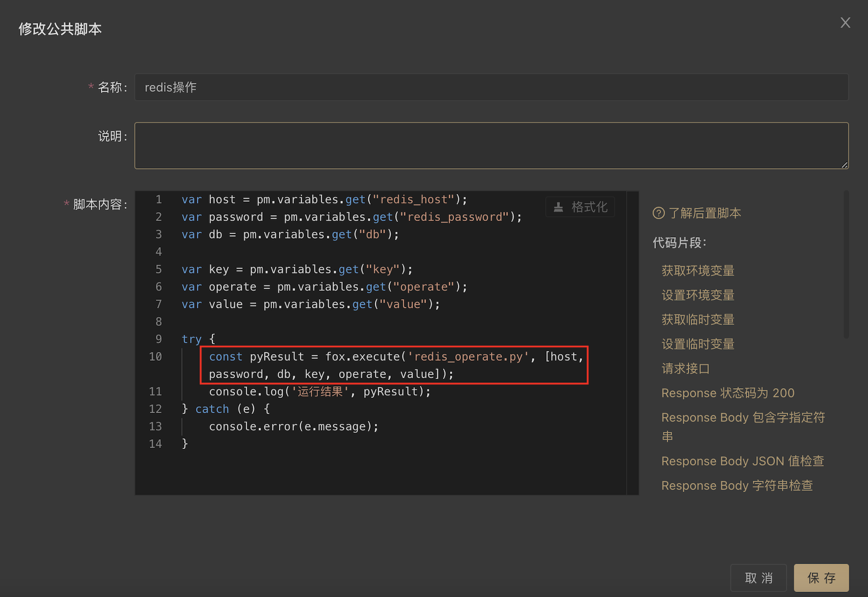The image size is (868, 597).
Task: Insert Response 状态码为 200 snippet
Action: coord(727,393)
